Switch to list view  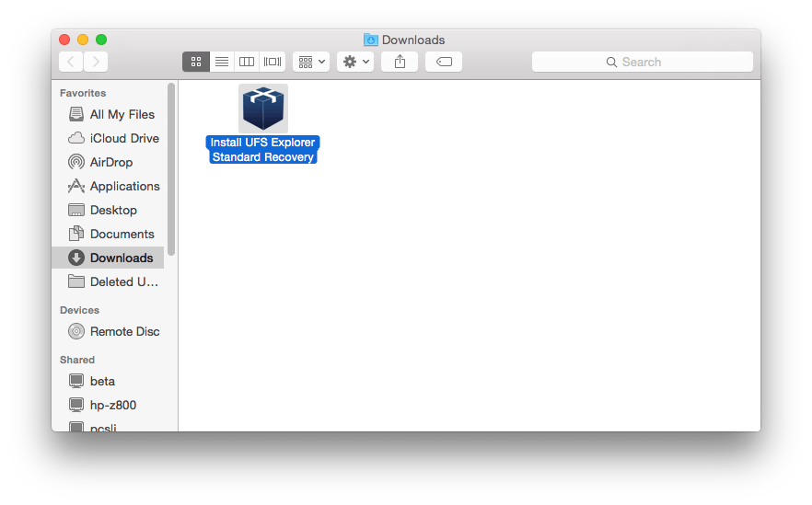pyautogui.click(x=222, y=62)
